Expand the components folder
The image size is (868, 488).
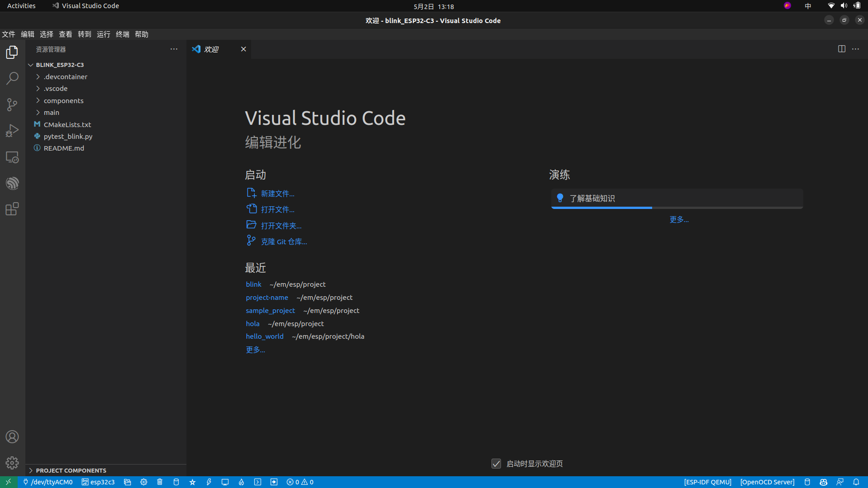point(106,100)
